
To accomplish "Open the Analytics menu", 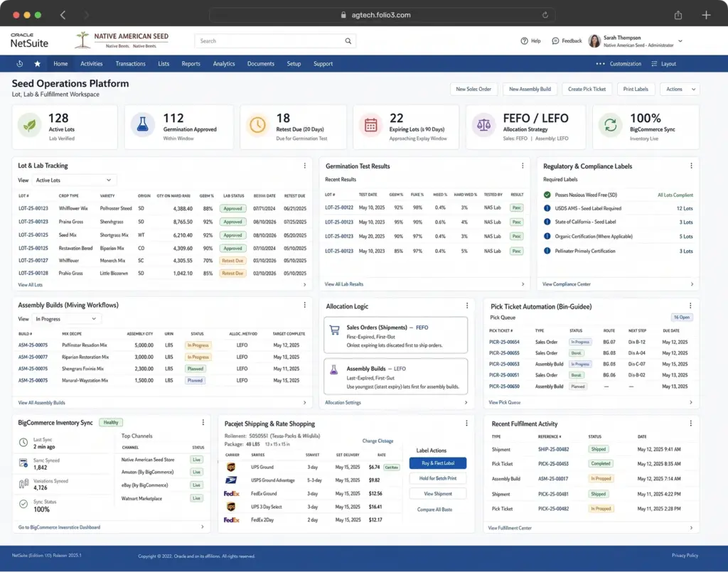I will pos(224,63).
